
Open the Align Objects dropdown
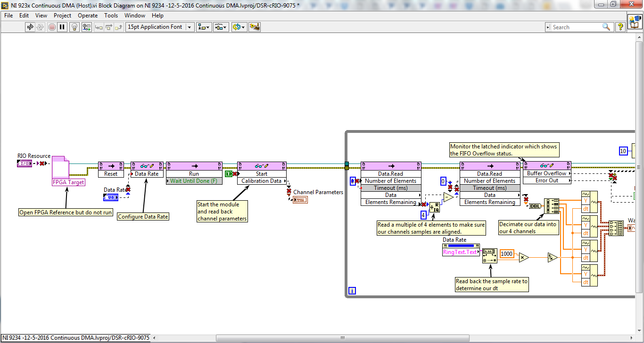[x=204, y=27]
